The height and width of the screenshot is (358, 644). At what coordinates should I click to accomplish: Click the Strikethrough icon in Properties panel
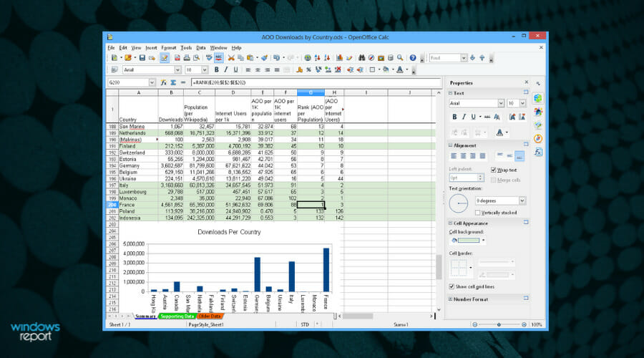(x=487, y=117)
